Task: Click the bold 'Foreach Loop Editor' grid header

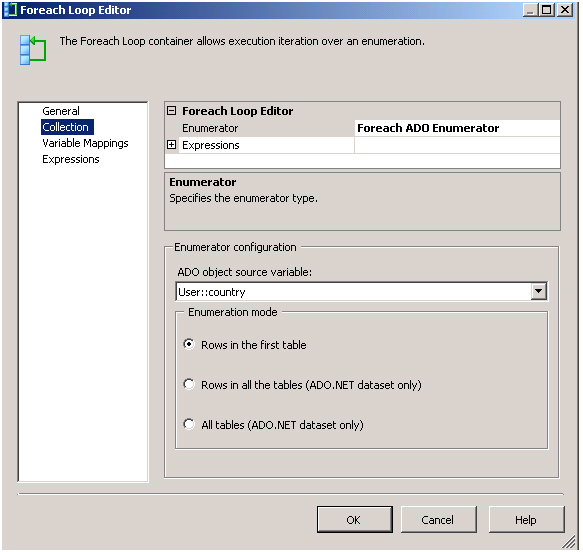Action: tap(237, 111)
